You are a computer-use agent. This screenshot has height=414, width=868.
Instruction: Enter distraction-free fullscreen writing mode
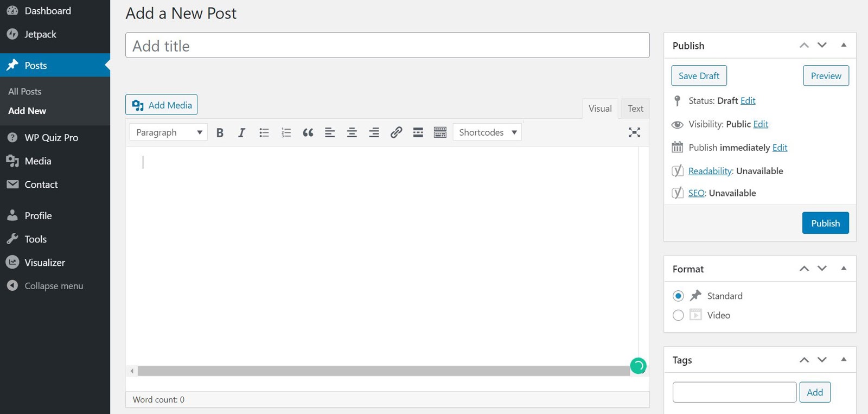pos(634,132)
